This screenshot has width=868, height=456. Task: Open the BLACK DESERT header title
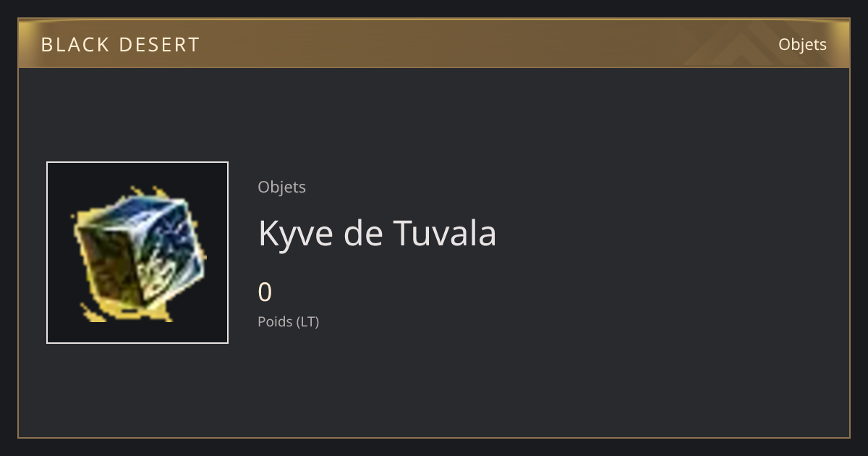(x=120, y=45)
